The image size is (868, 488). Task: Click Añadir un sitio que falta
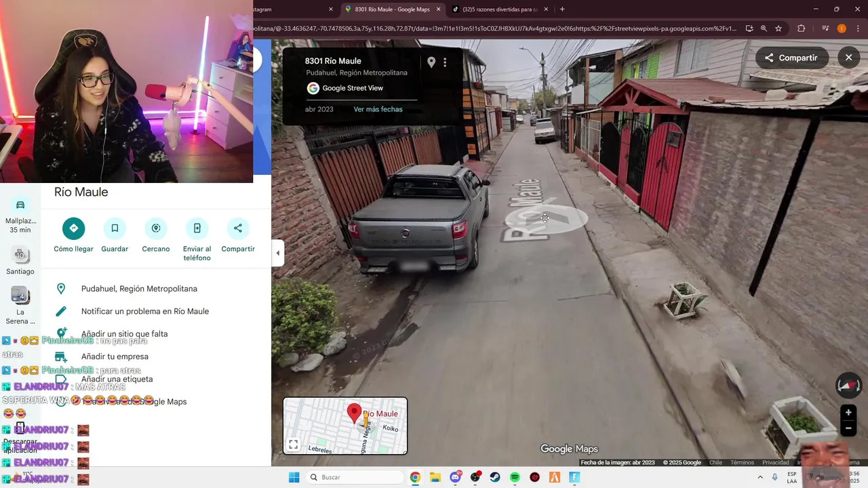(x=156, y=333)
